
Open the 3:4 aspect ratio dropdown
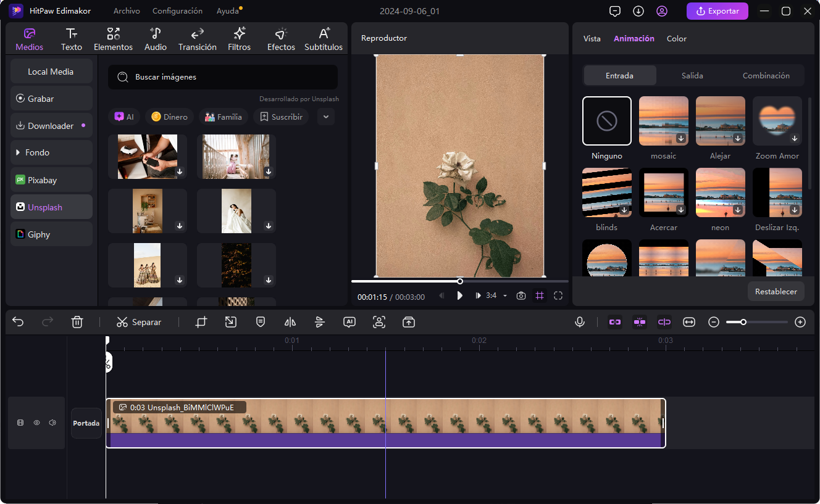pos(494,296)
